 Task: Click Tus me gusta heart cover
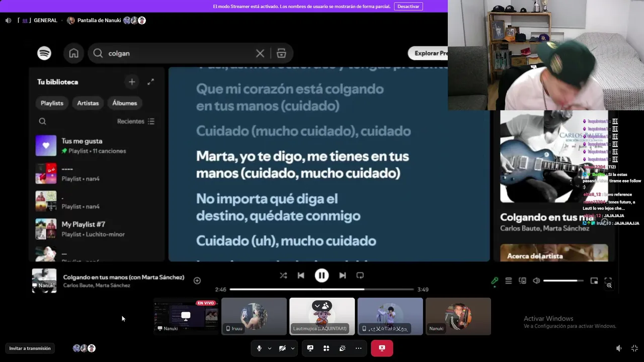pyautogui.click(x=46, y=146)
